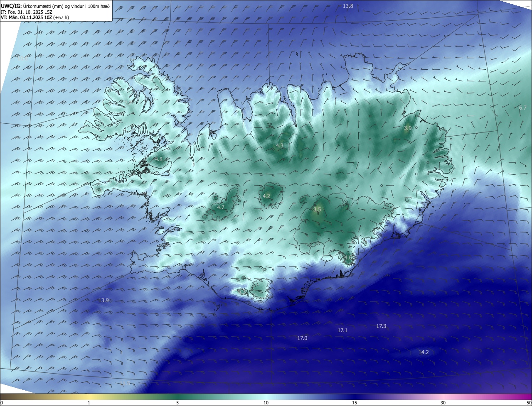Click the faint 10.6 value label on the map
532x406 pixels.
tap(22, 59)
